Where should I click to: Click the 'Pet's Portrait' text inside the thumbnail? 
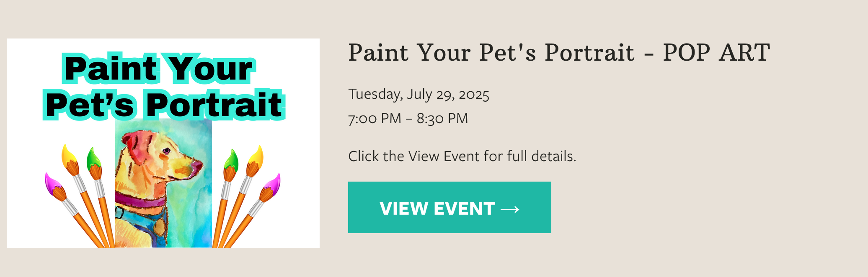pyautogui.click(x=163, y=105)
